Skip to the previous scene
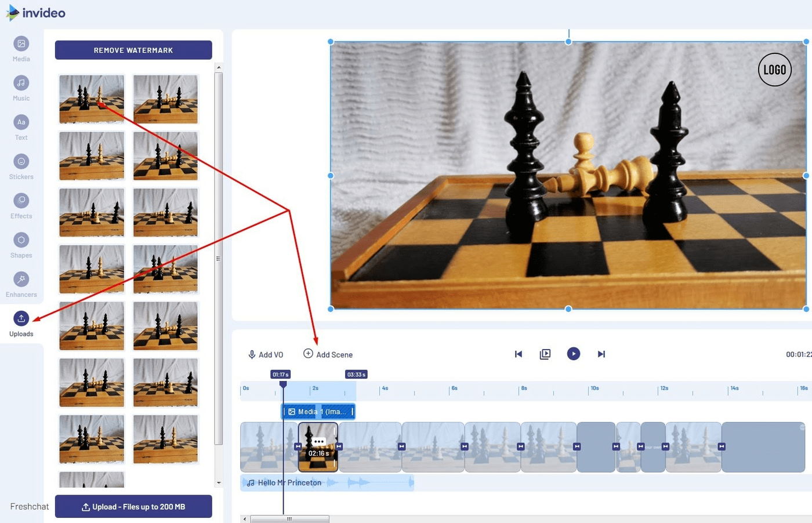 click(x=519, y=354)
